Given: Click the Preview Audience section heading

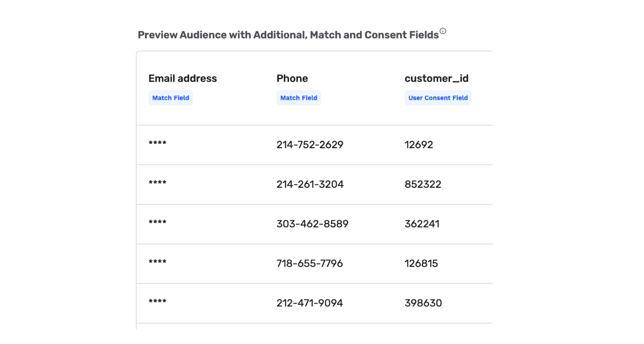Looking at the screenshot, I should (x=288, y=35).
